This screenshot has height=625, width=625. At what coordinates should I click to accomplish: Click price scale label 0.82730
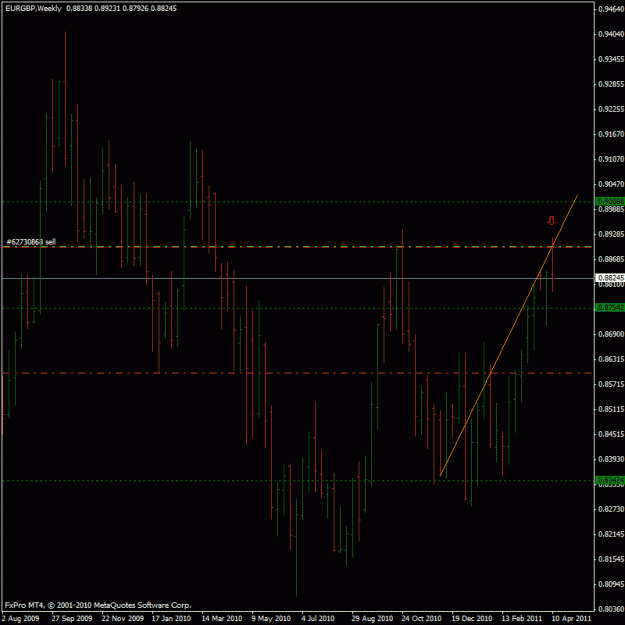[611, 509]
